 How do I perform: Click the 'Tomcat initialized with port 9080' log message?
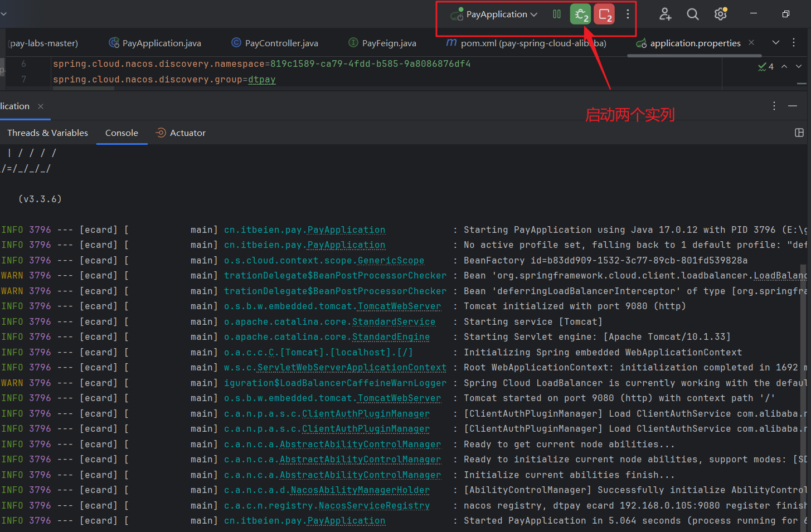(x=575, y=306)
